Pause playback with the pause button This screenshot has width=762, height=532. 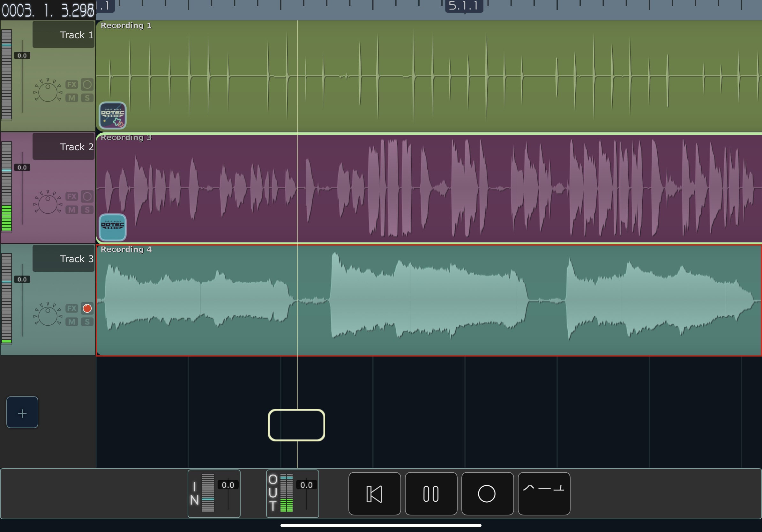point(431,493)
